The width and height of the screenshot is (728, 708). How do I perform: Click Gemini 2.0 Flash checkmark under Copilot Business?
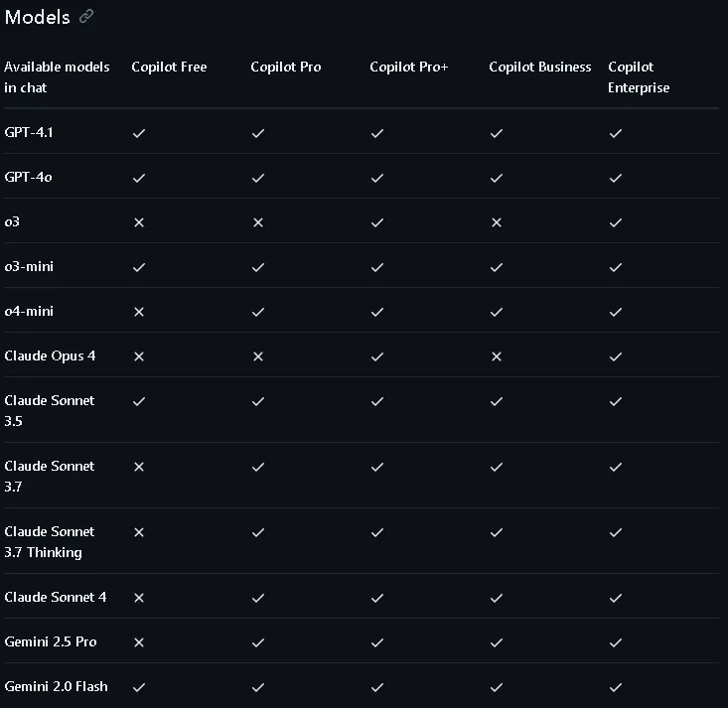[497, 687]
